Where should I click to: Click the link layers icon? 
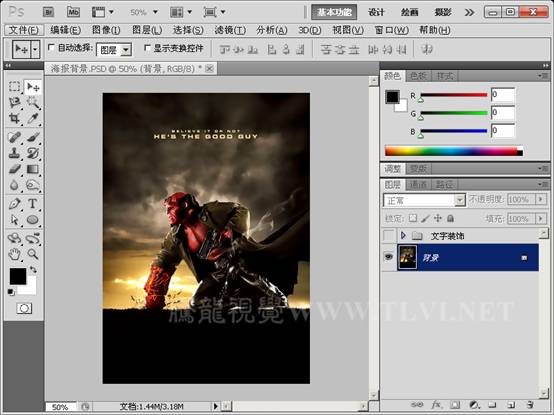tap(417, 404)
